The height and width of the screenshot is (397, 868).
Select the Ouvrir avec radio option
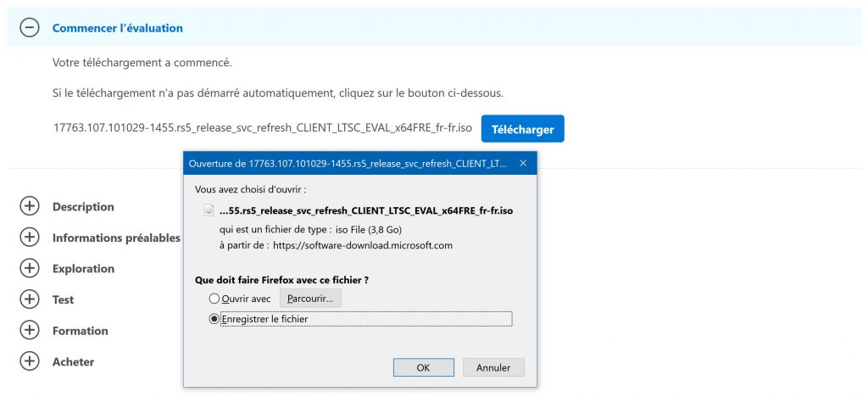(214, 299)
